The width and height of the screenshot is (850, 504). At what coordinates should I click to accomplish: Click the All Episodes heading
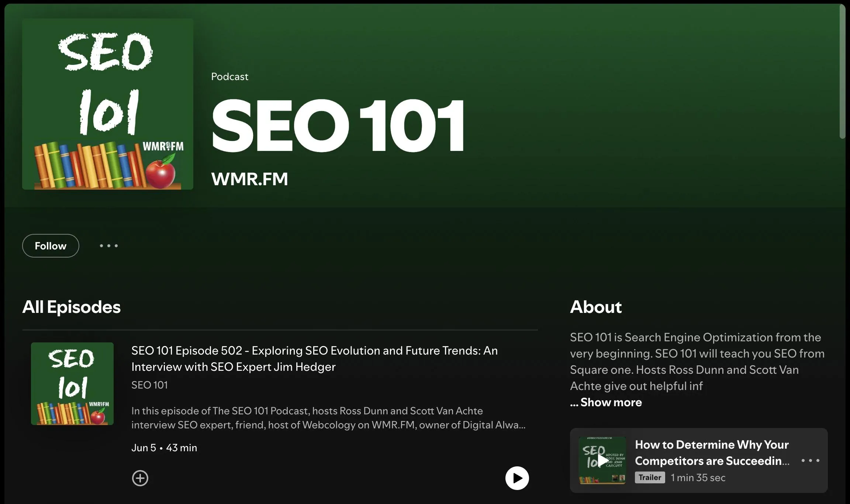tap(71, 307)
